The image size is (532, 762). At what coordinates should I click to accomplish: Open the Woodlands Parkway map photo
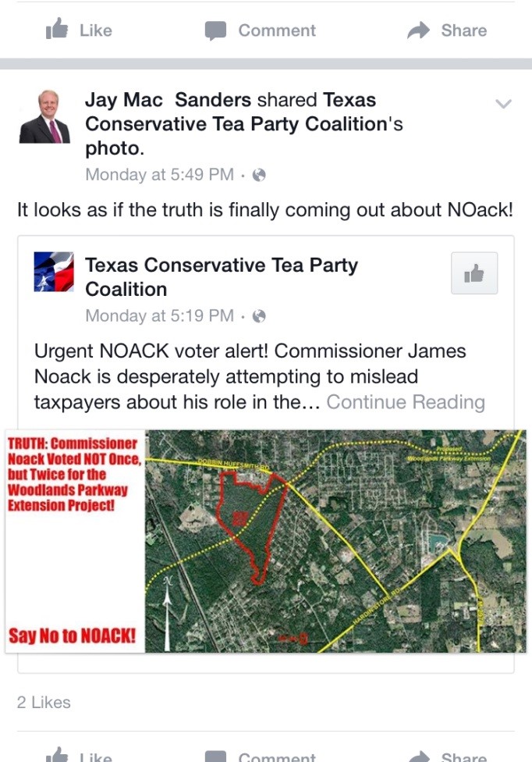(x=265, y=541)
